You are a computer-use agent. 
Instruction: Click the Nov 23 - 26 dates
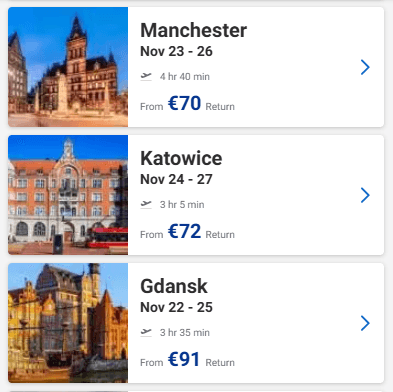pyautogui.click(x=176, y=51)
